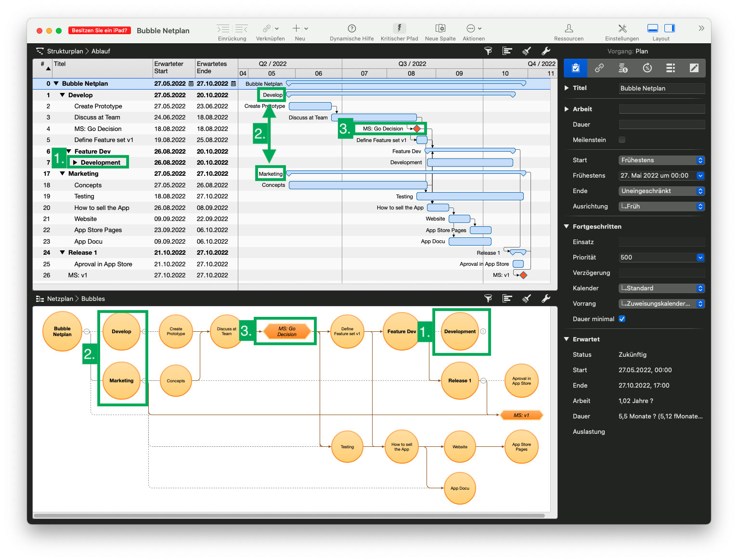Select the brush style icon in Netzplan toolbar
The image size is (738, 560).
tap(526, 299)
